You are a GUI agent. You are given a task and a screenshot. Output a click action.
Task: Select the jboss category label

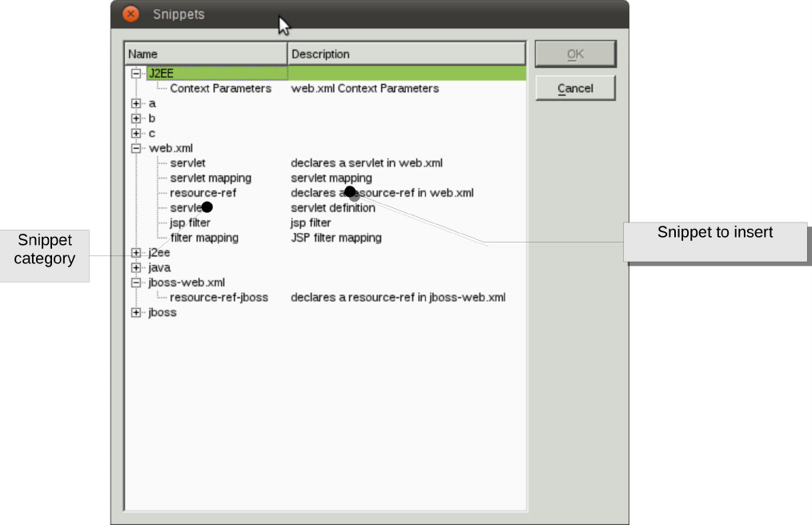pos(163,313)
